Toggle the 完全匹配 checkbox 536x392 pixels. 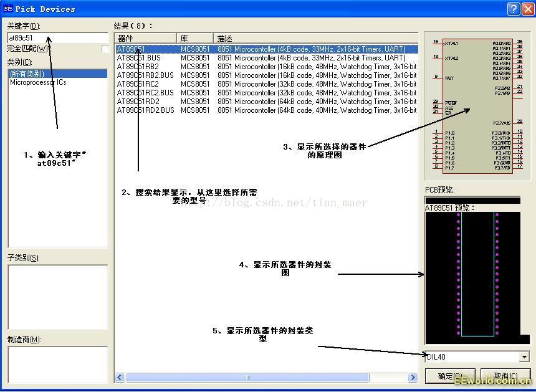point(105,49)
